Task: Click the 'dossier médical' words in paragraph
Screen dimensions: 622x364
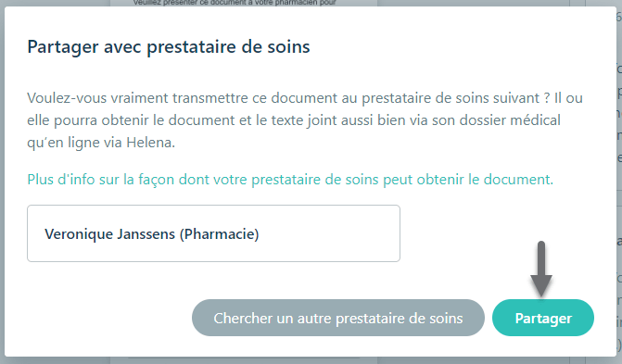Action: [x=510, y=120]
